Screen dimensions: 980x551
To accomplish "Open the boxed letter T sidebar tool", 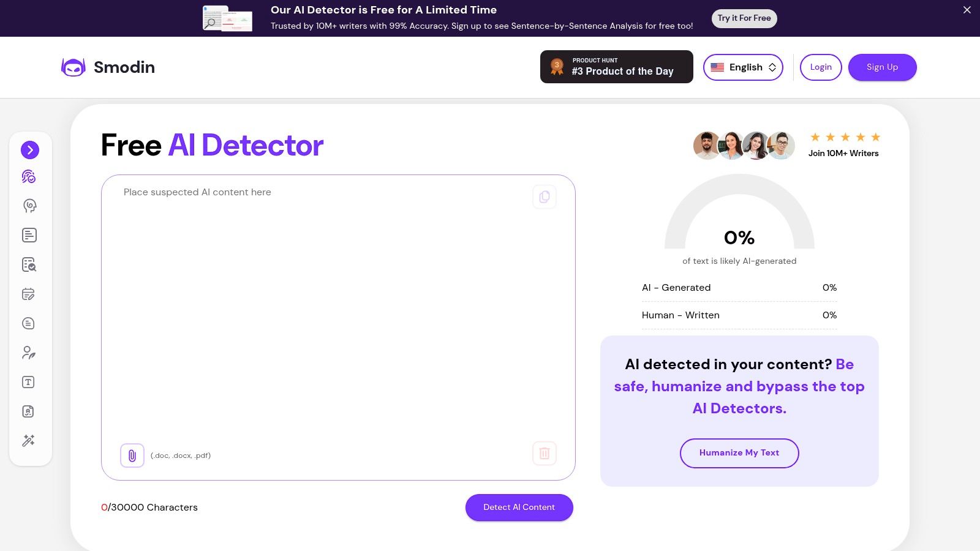I will 29,382.
